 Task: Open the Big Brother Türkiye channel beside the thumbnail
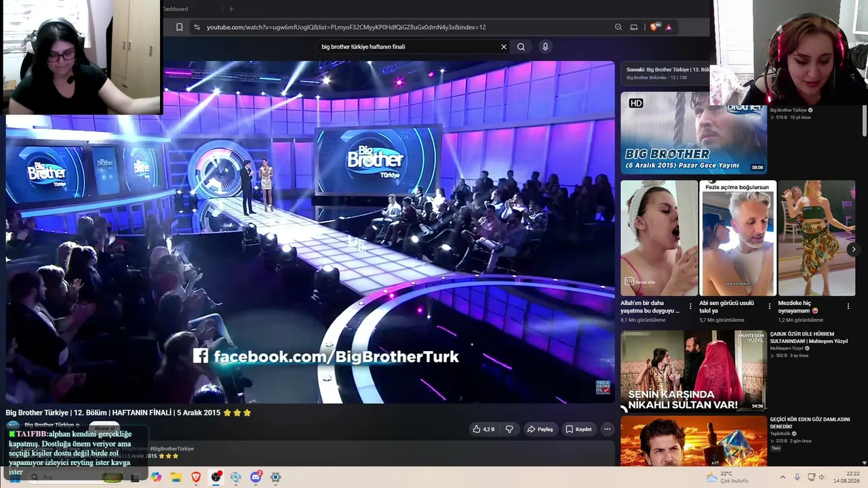tap(791, 110)
